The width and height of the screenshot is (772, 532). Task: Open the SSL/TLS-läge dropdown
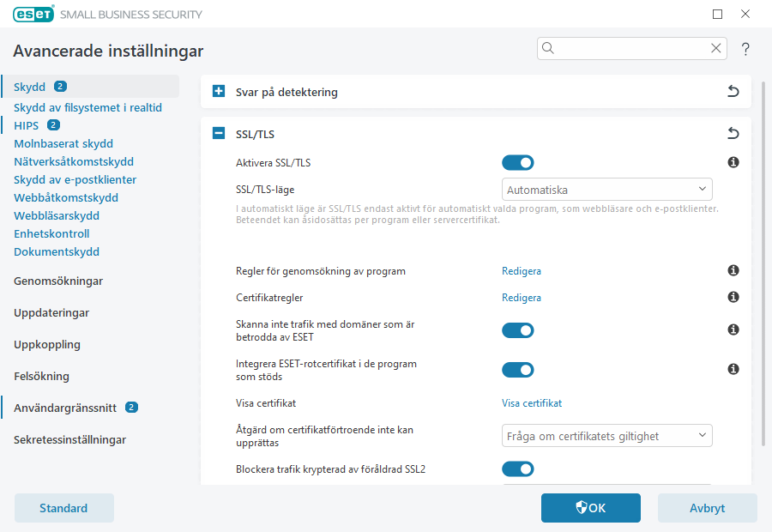(606, 189)
